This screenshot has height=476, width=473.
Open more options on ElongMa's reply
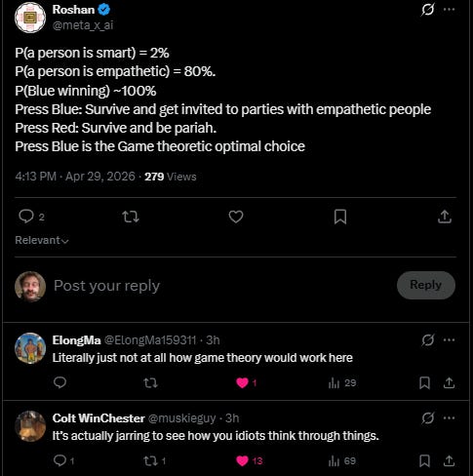coord(449,340)
